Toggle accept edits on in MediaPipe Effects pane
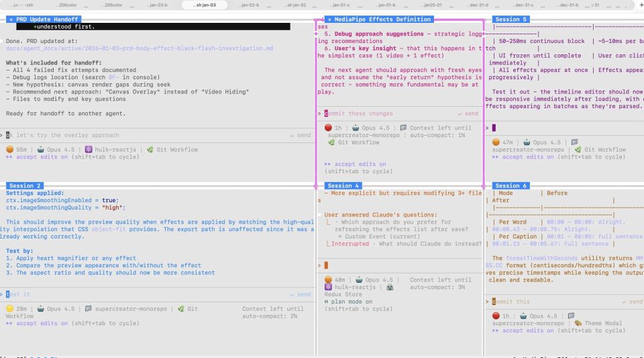This screenshot has height=358, width=644. (356, 164)
